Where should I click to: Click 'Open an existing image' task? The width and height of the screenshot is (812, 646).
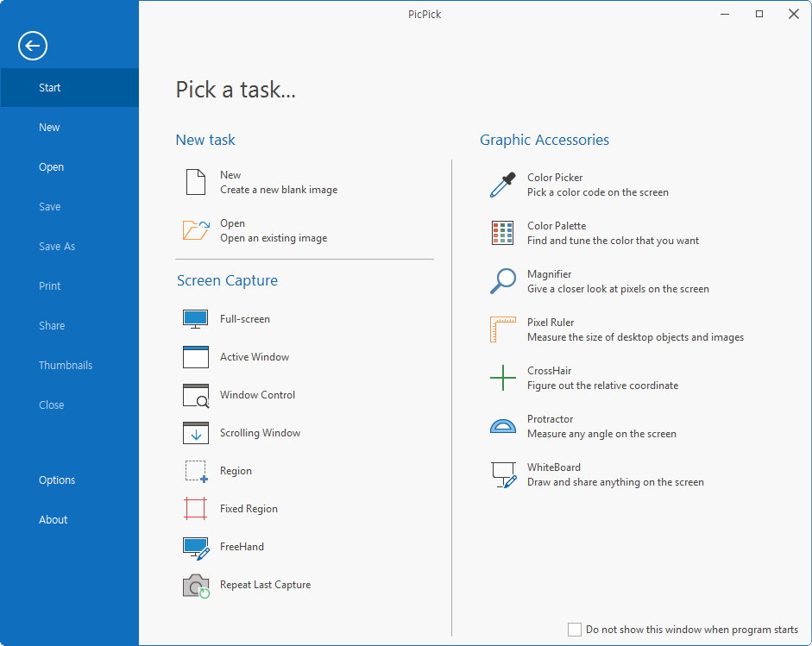pos(273,238)
